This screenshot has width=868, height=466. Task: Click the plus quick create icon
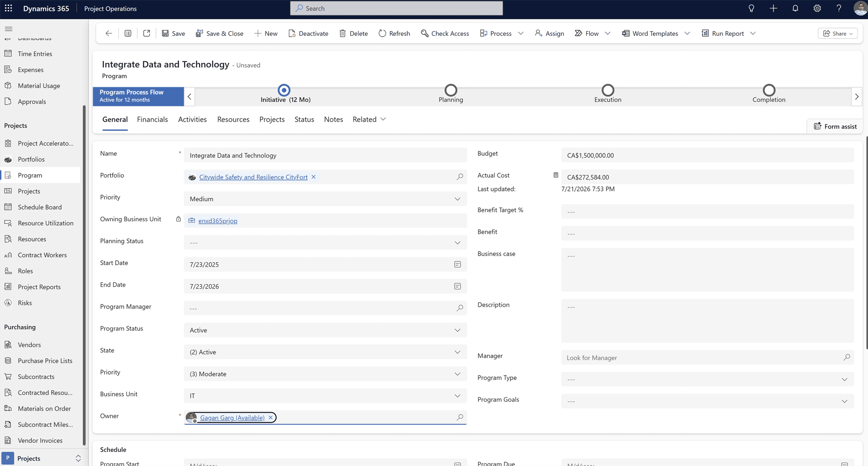pyautogui.click(x=774, y=8)
